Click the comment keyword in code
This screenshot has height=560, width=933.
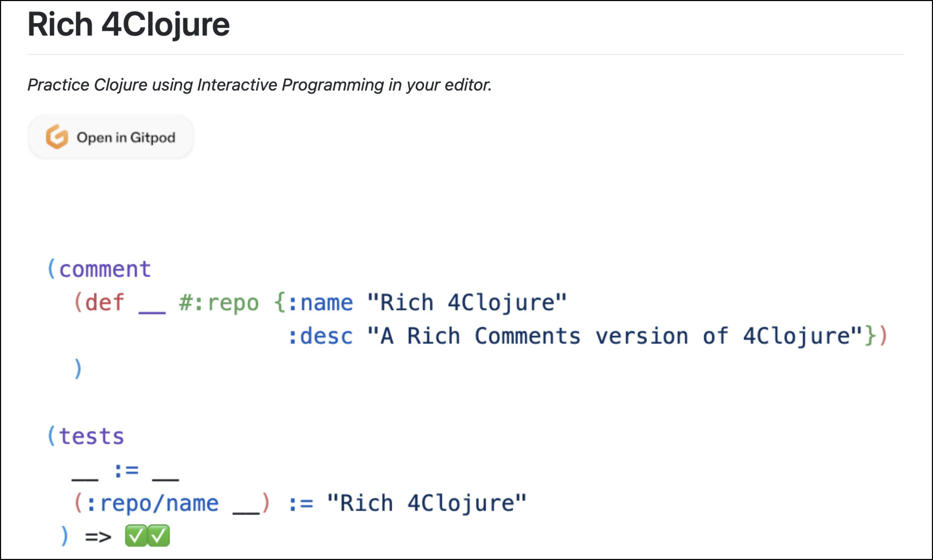[105, 270]
